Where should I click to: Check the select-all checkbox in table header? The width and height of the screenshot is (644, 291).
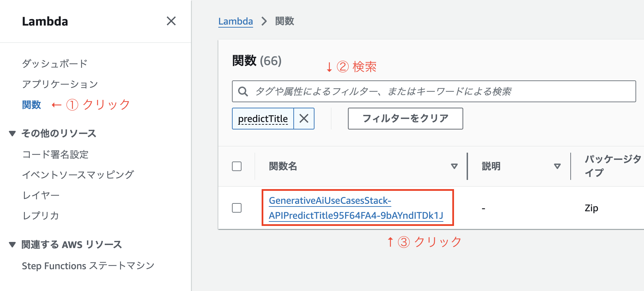(x=237, y=166)
